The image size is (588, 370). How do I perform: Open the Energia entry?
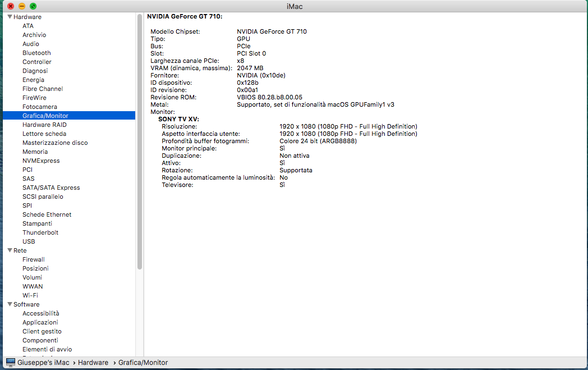click(33, 80)
